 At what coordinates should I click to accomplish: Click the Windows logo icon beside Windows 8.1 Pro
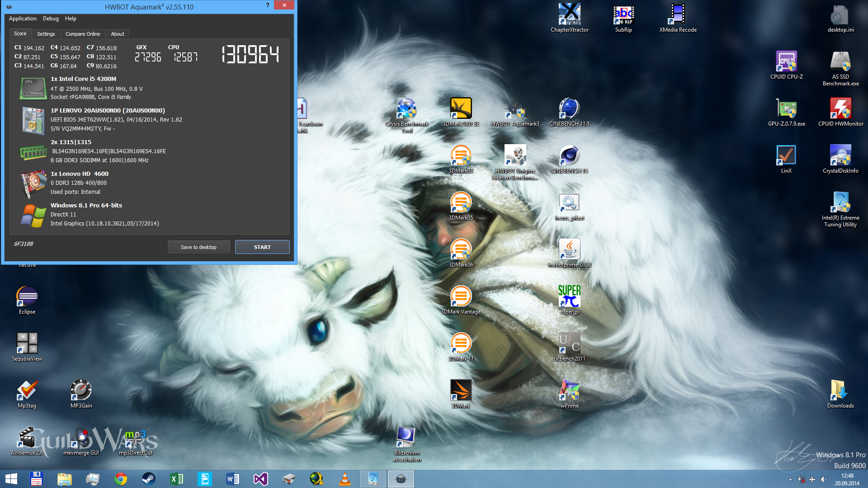coord(33,216)
